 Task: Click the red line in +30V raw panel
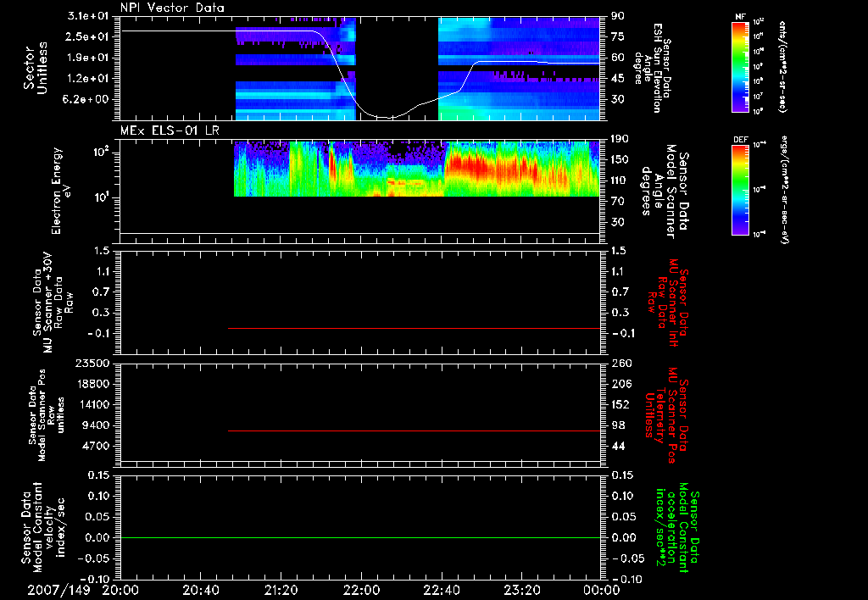tap(414, 328)
